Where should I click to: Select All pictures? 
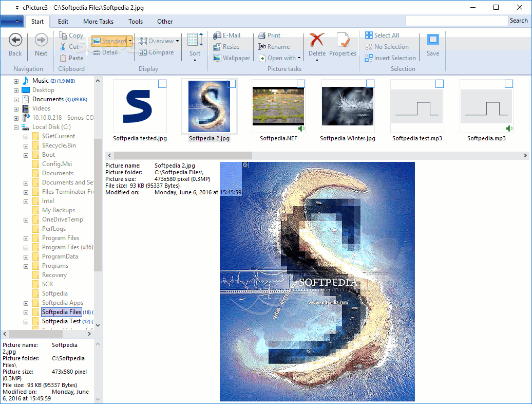coord(382,35)
